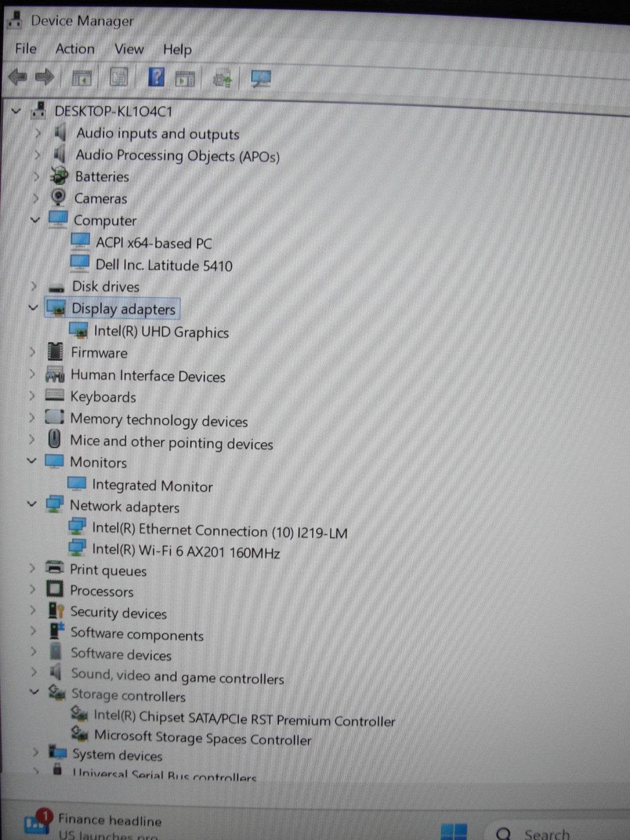Click the Forward arrow toolbar icon

[45, 78]
